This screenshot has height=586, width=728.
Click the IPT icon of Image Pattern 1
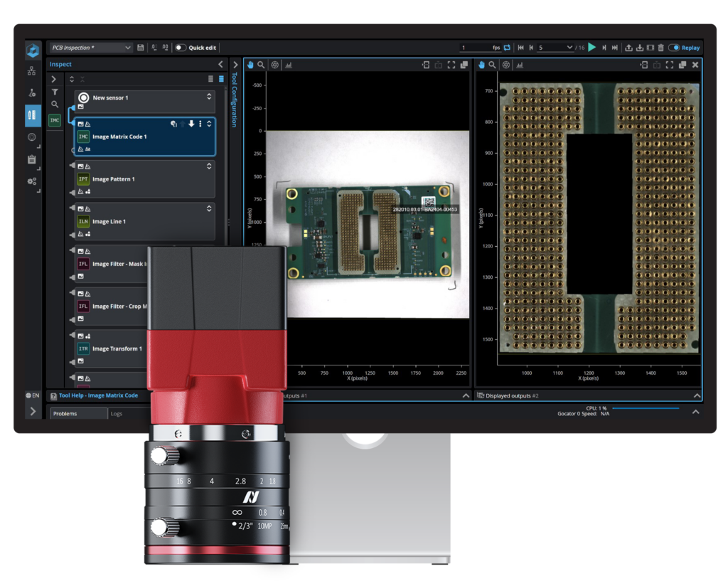83,179
